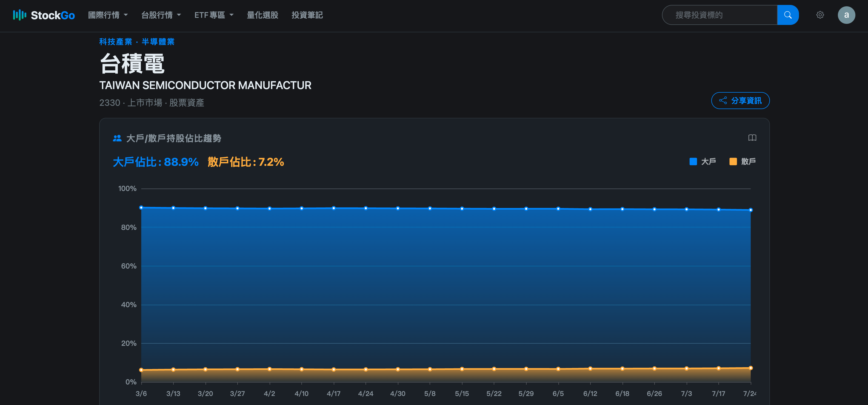Select the 大戶 data point at 5/8

click(x=430, y=208)
